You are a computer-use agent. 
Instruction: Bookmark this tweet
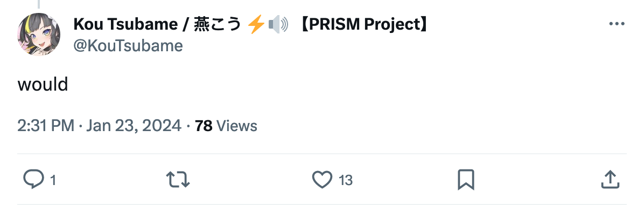pyautogui.click(x=466, y=180)
